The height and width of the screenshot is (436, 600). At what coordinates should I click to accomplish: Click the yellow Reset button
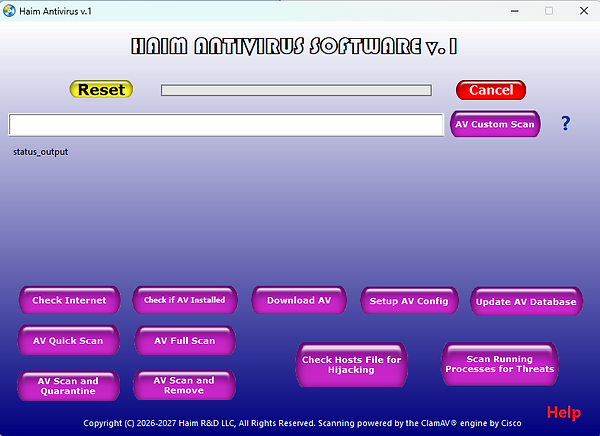tap(101, 89)
